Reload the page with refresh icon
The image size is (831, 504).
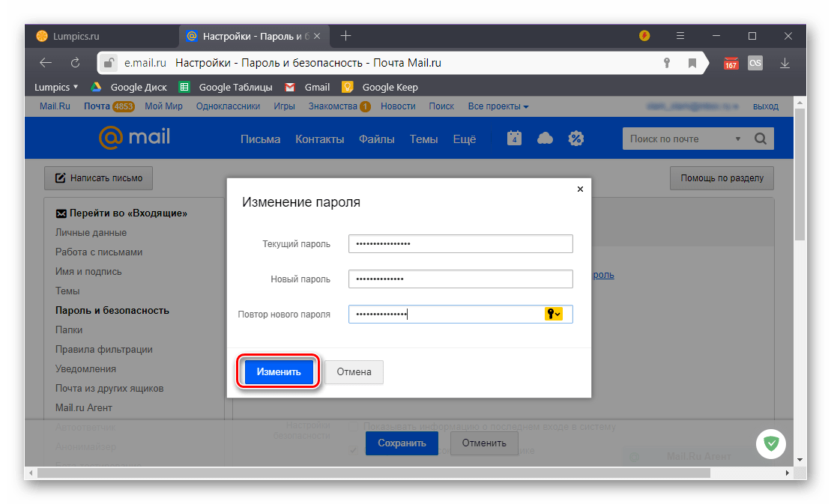(75, 63)
